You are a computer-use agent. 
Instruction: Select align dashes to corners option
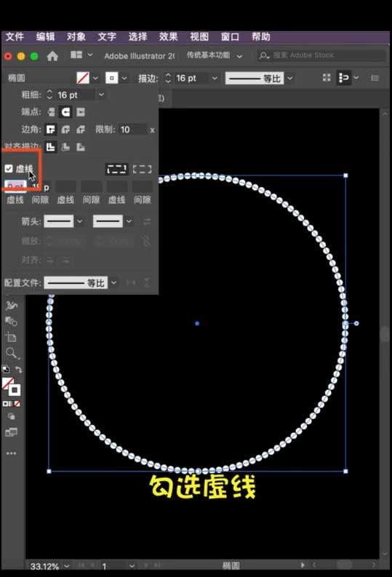(143, 169)
